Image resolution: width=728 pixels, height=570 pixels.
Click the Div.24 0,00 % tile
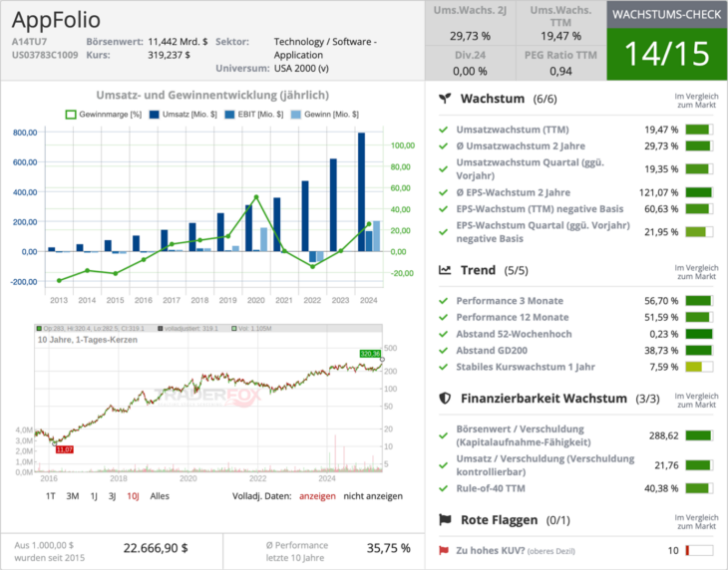pos(470,63)
